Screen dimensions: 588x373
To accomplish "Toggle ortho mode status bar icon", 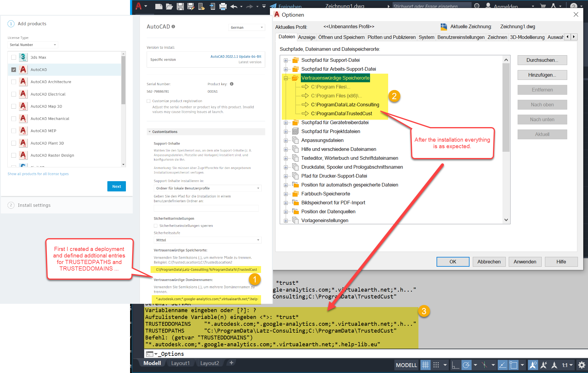I will tap(455, 365).
